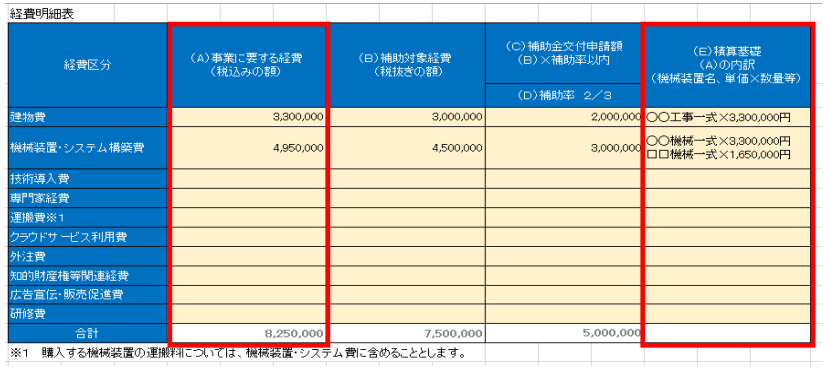Click the ※1 footnote about 運搬料

coord(238,352)
